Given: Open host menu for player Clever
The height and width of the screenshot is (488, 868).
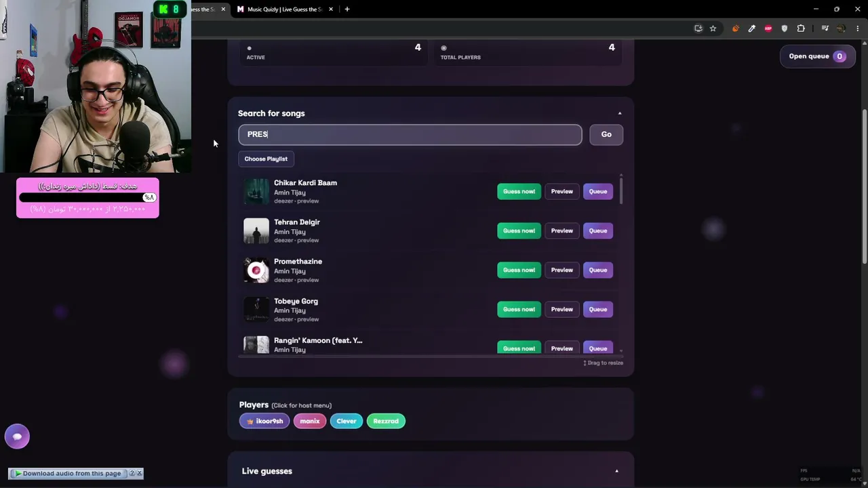Looking at the screenshot, I should (347, 421).
